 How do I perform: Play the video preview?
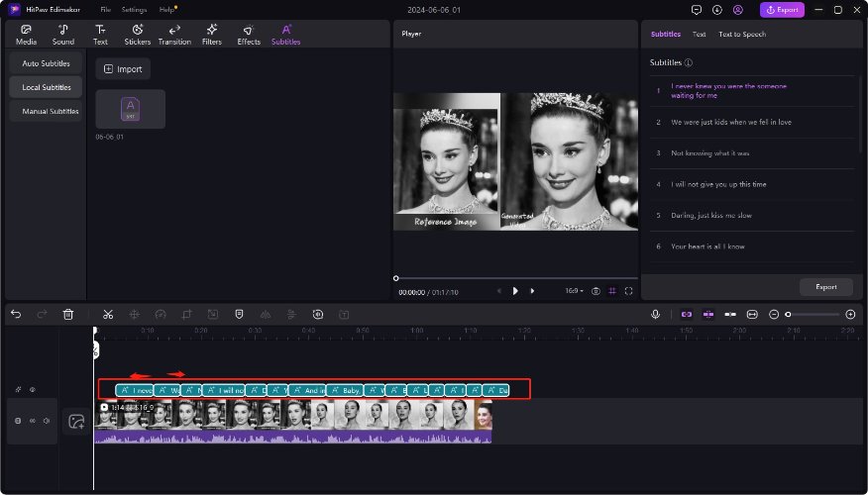pos(515,291)
